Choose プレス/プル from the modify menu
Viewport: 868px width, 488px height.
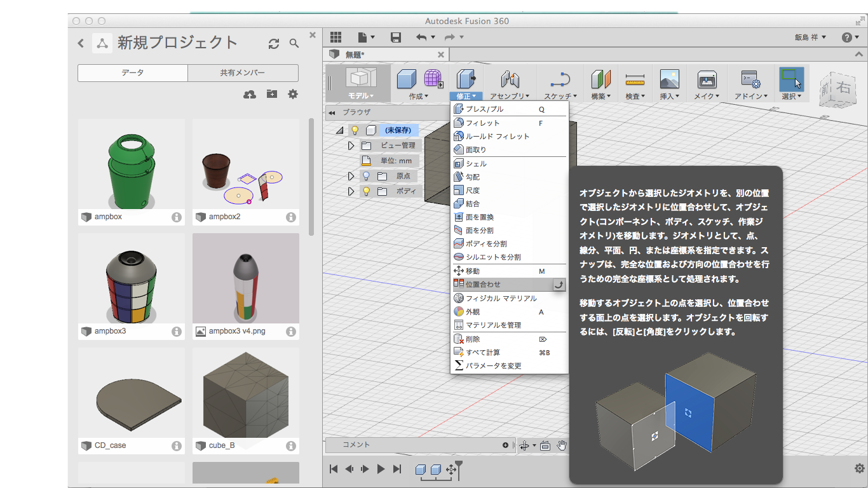(x=510, y=109)
